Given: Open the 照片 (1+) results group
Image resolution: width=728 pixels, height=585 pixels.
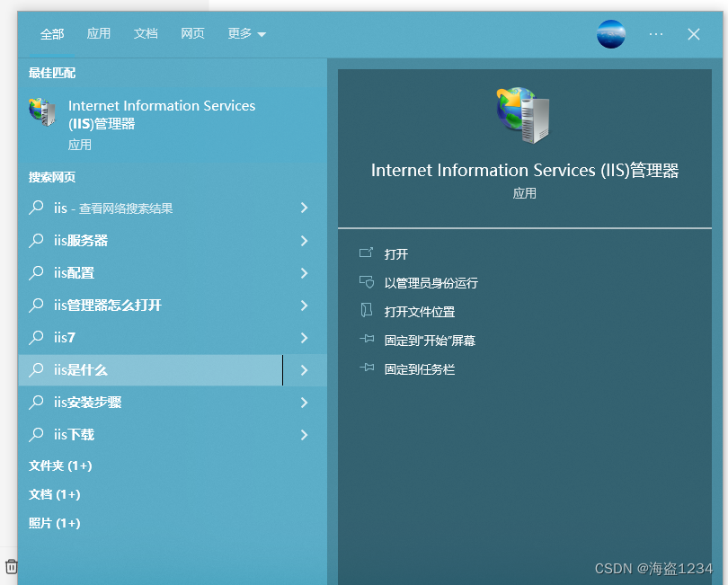Looking at the screenshot, I should [54, 523].
